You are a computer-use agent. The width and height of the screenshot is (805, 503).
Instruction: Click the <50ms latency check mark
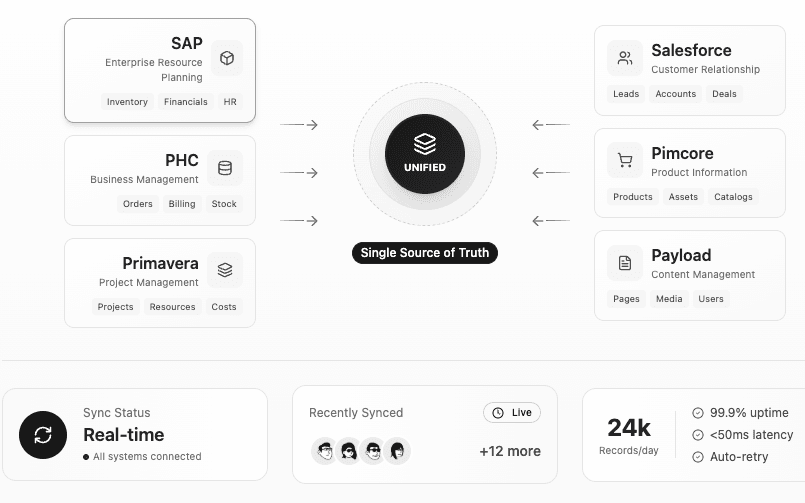click(x=697, y=435)
